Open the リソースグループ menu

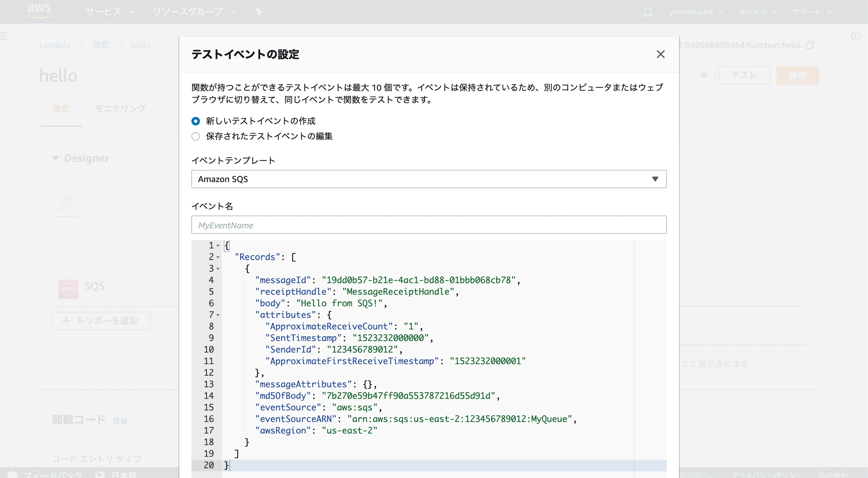[x=194, y=12]
